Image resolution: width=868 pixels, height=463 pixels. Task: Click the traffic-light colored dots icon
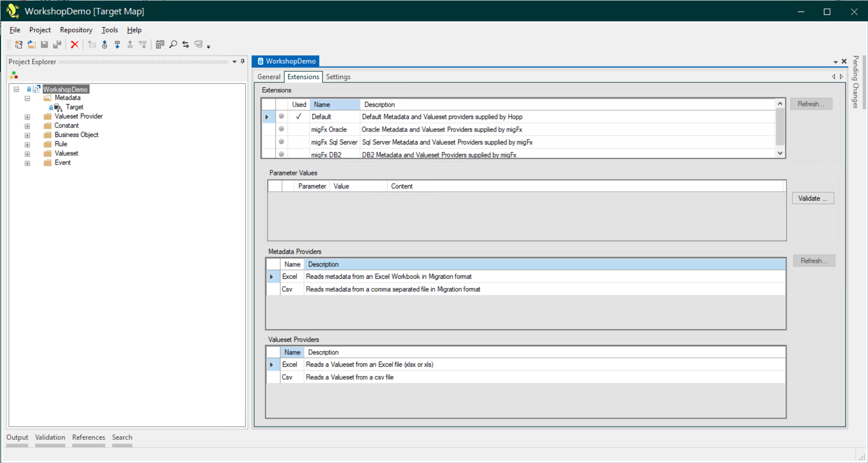14,75
